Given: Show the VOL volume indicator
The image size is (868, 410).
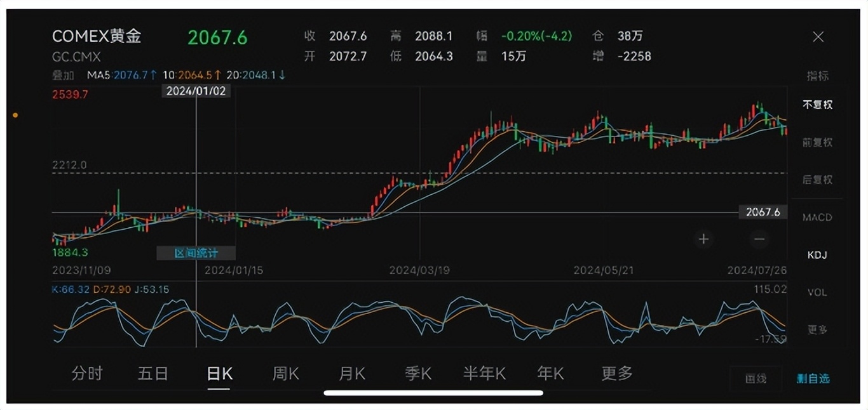Looking at the screenshot, I should [818, 292].
